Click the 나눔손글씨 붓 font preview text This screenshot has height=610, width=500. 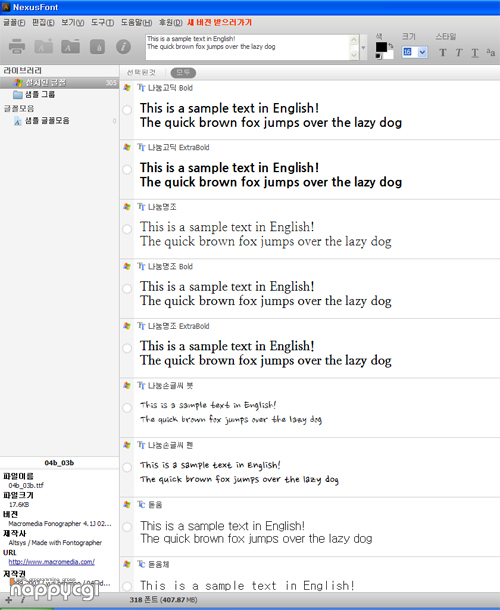(231, 412)
